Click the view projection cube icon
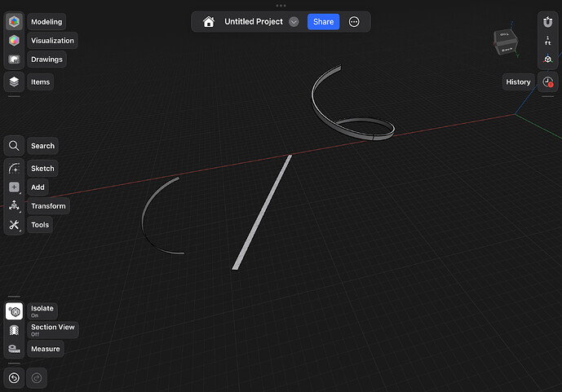Image resolution: width=562 pixels, height=392 pixels. 547,59
